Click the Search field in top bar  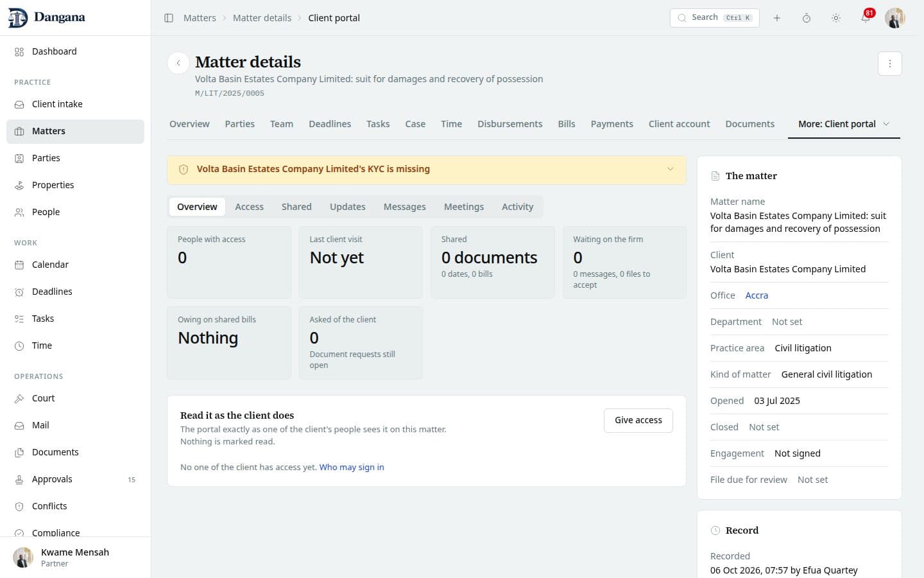(x=714, y=18)
